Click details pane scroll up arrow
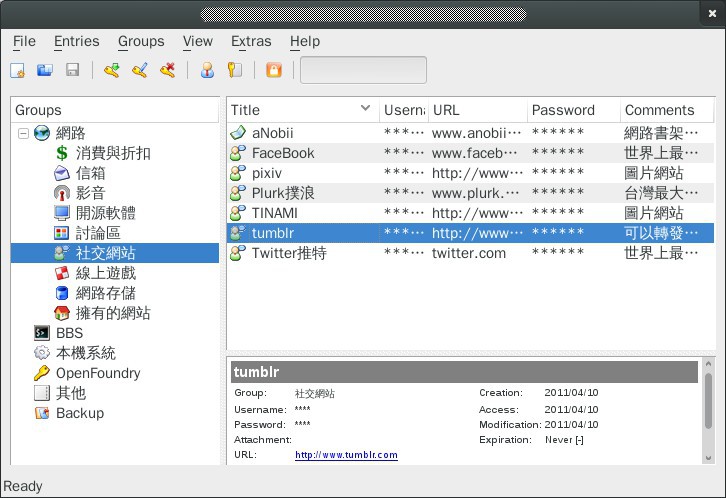The image size is (726, 498). coord(708,364)
